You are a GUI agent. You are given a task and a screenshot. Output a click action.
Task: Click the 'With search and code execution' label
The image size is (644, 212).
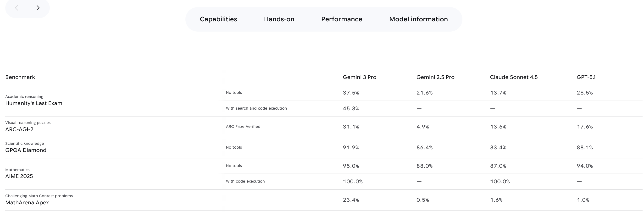tap(256, 108)
